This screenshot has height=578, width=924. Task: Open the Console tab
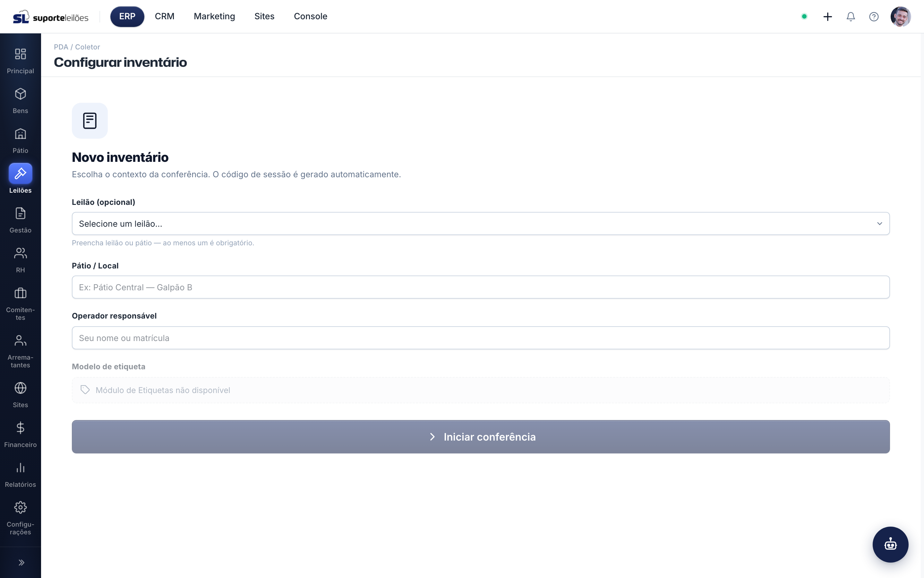pyautogui.click(x=311, y=16)
